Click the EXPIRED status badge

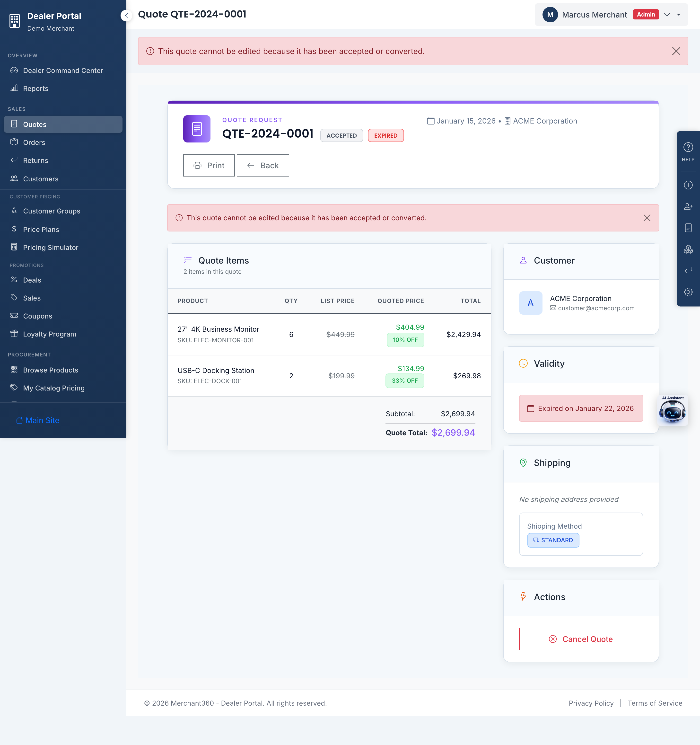coord(386,136)
